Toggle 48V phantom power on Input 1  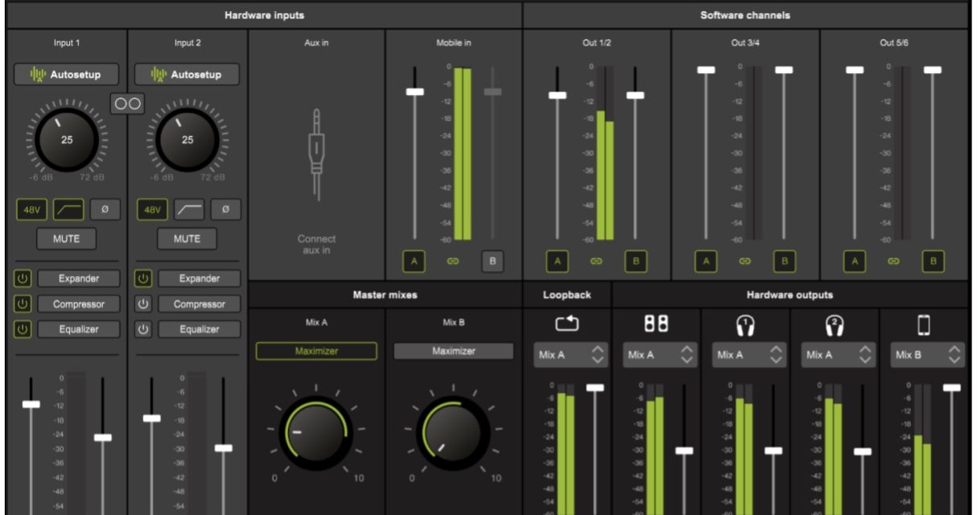31,210
